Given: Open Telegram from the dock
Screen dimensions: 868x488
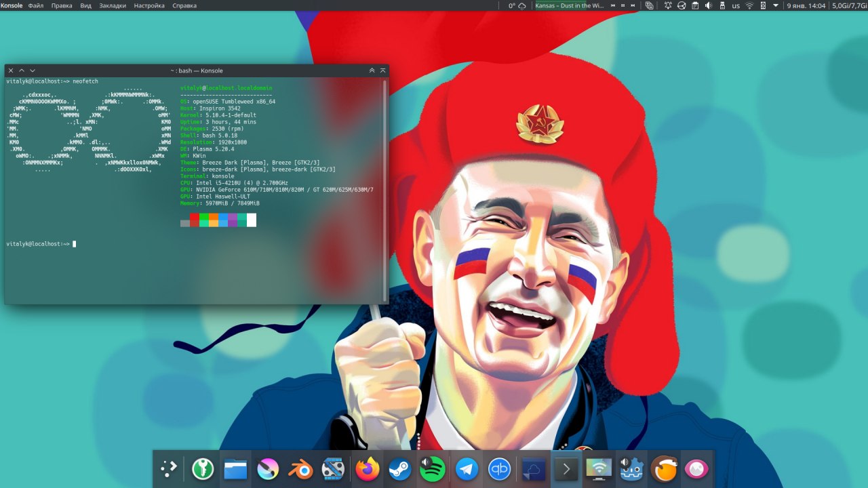Looking at the screenshot, I should tap(467, 469).
